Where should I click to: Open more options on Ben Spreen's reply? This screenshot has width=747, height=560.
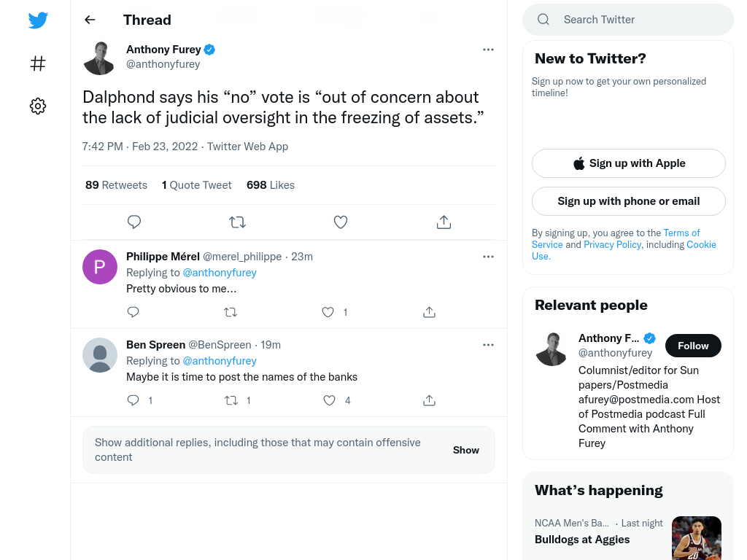488,345
